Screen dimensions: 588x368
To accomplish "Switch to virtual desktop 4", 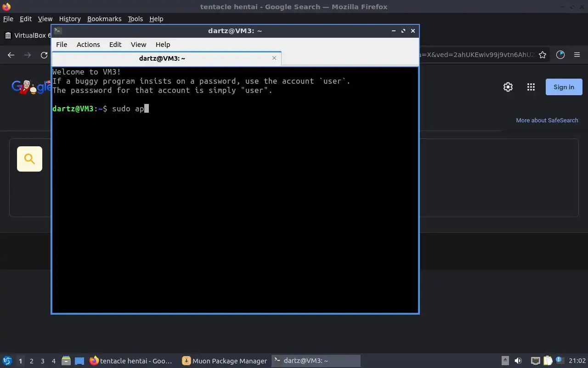I will tap(53, 361).
